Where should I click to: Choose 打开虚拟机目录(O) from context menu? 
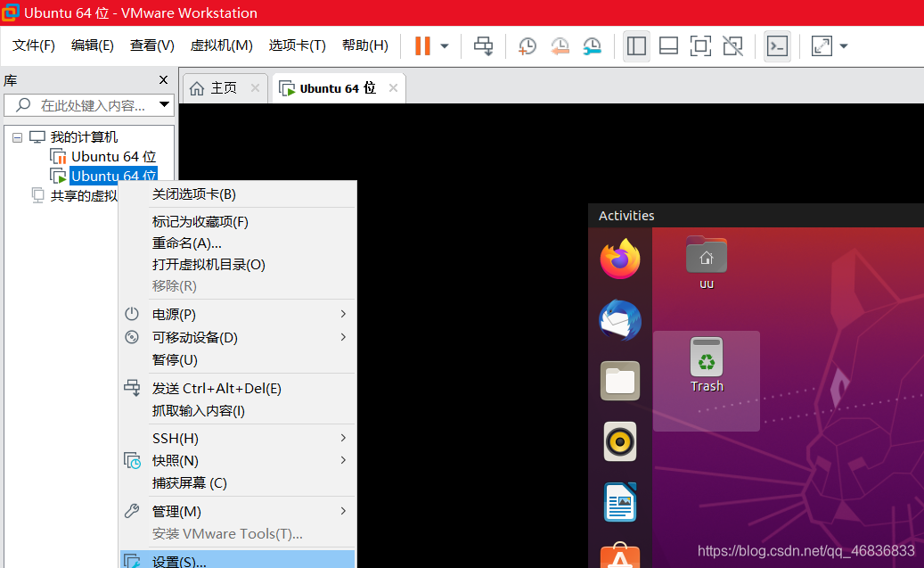point(238,264)
